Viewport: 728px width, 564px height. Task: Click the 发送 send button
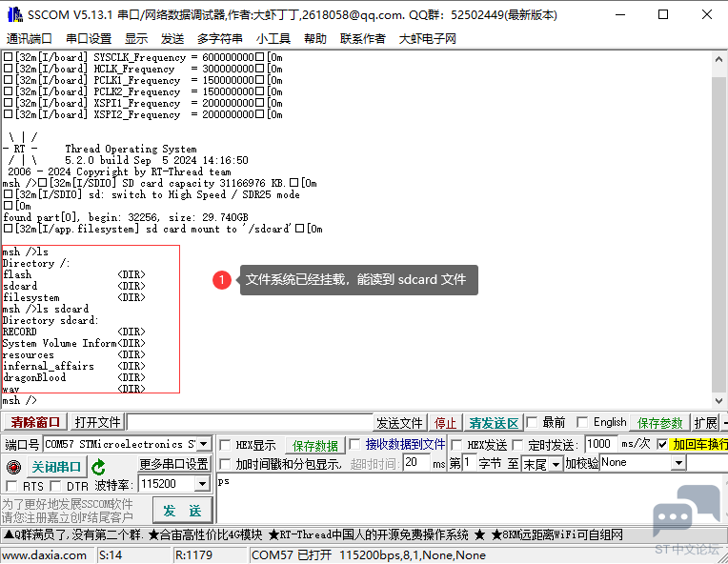click(x=182, y=511)
